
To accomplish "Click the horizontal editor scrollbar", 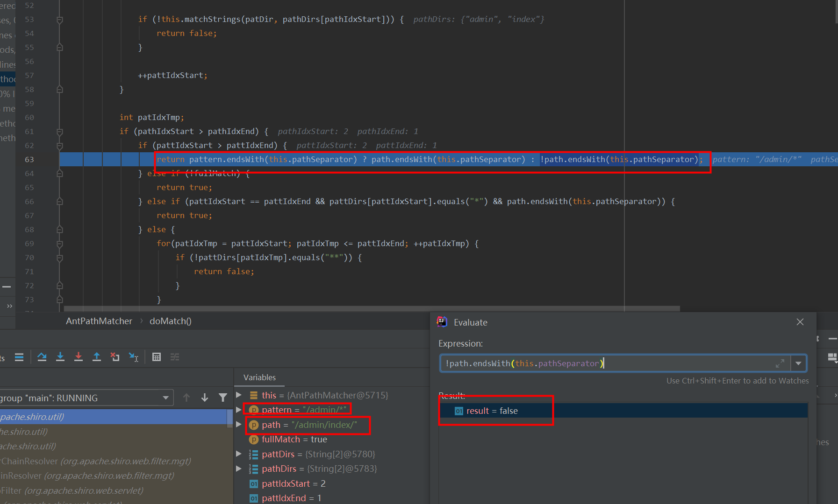I will pos(372,309).
